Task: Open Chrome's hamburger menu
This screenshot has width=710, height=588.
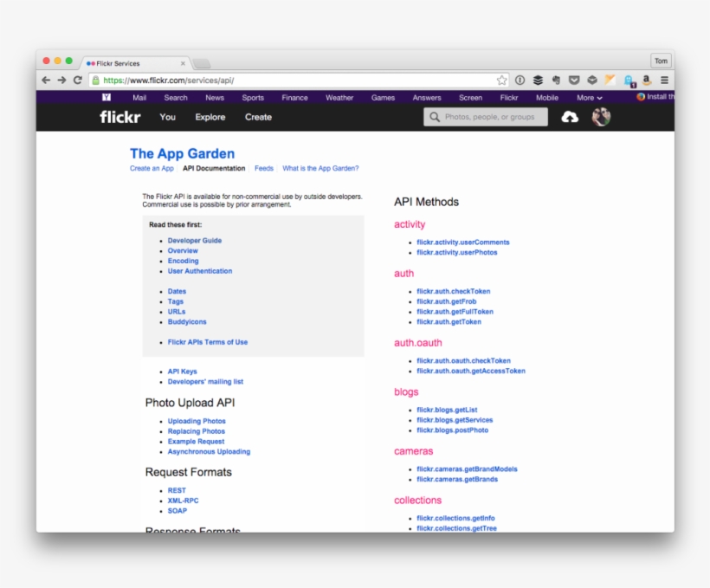Action: [x=663, y=79]
